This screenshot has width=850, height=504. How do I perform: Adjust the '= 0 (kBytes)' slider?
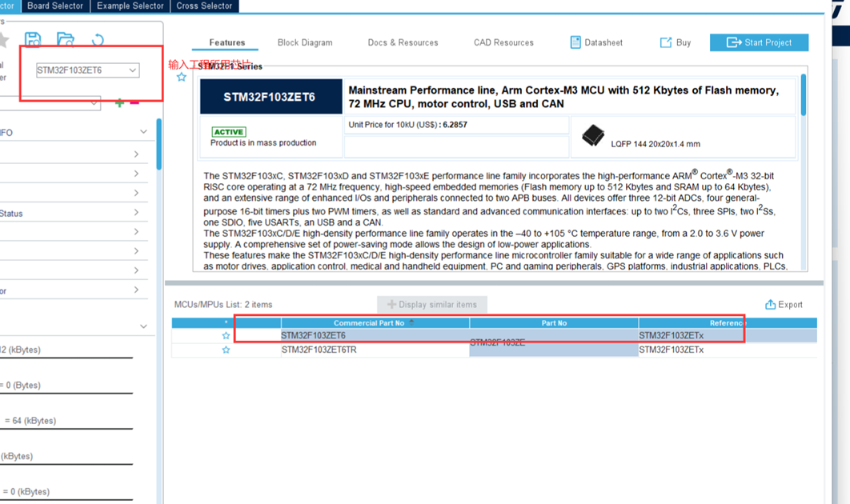tap(66, 499)
